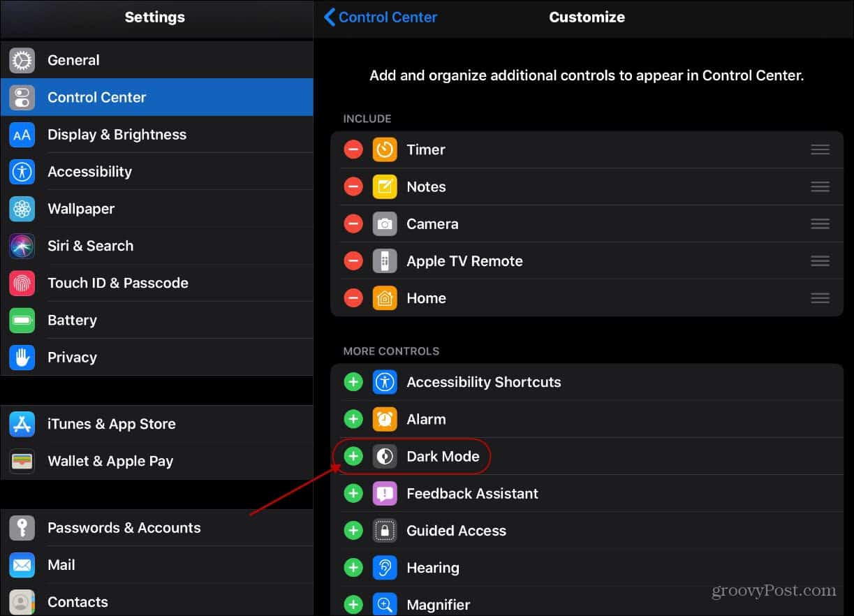Tap the Guided Access lock icon
854x616 pixels.
coord(385,531)
